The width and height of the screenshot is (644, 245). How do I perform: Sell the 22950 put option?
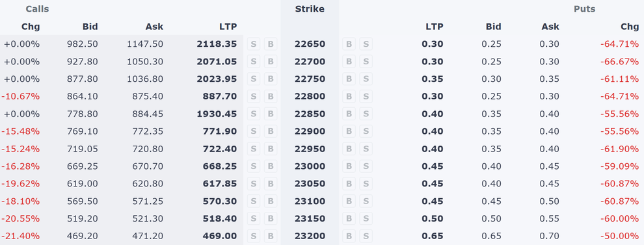click(366, 149)
